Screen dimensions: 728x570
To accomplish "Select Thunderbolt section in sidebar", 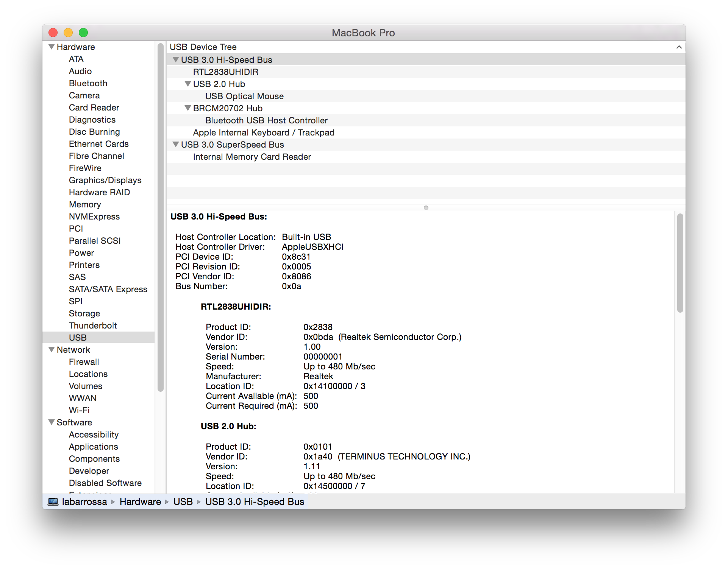I will 91,326.
